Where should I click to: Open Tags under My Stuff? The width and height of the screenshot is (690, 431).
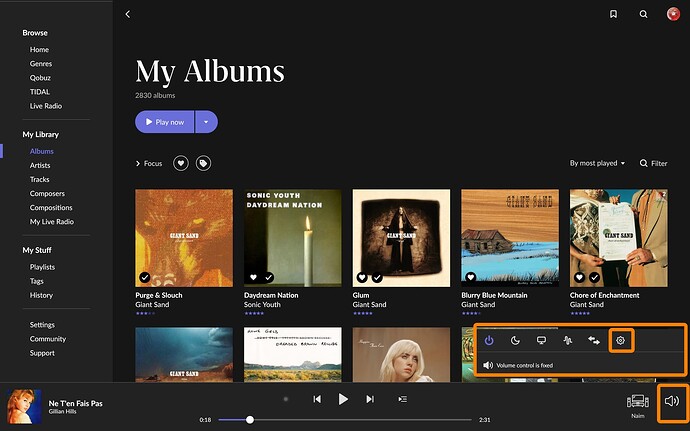click(37, 281)
